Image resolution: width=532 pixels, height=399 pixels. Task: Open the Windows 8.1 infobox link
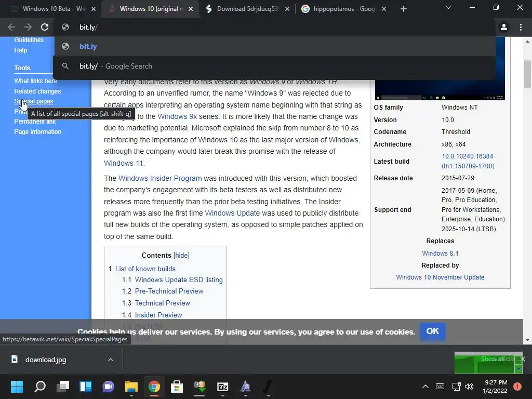(x=440, y=253)
